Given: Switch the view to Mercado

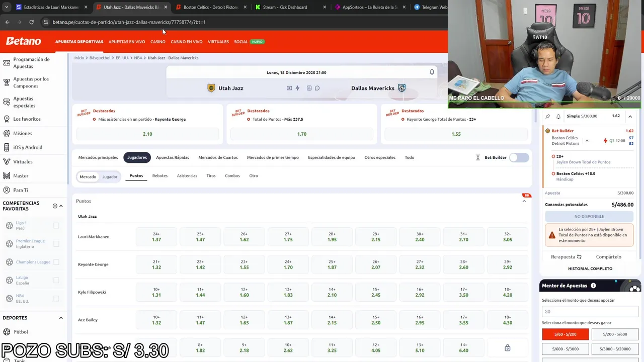Looking at the screenshot, I should (x=88, y=176).
